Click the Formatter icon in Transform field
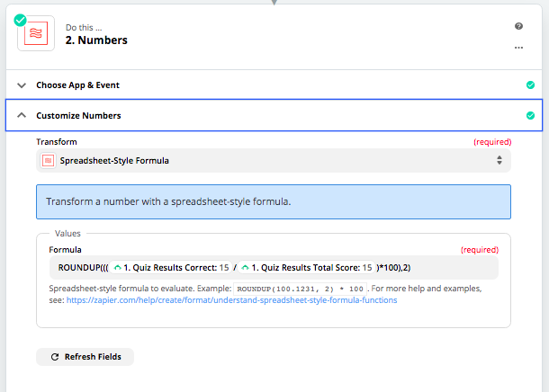Screen dimensions: 549x392 point(48,161)
